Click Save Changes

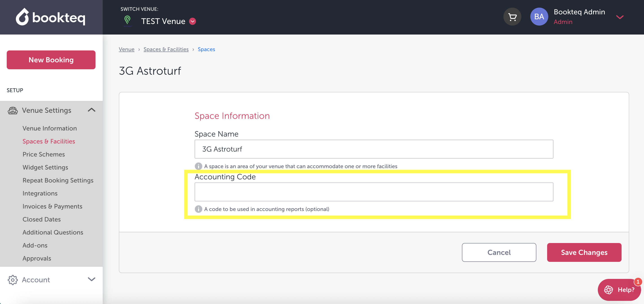[584, 252]
